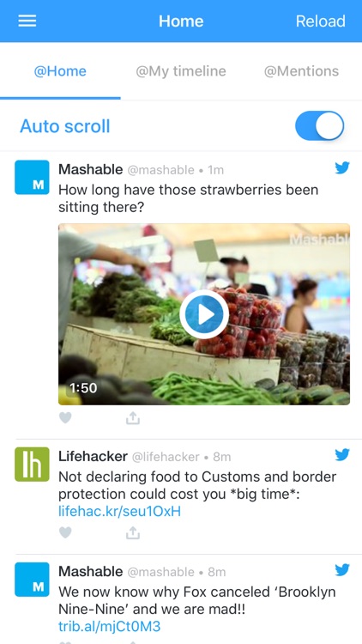The height and width of the screenshot is (644, 362).
Task: Open Mashable avatar on strawberries tweet
Action: coord(32,177)
